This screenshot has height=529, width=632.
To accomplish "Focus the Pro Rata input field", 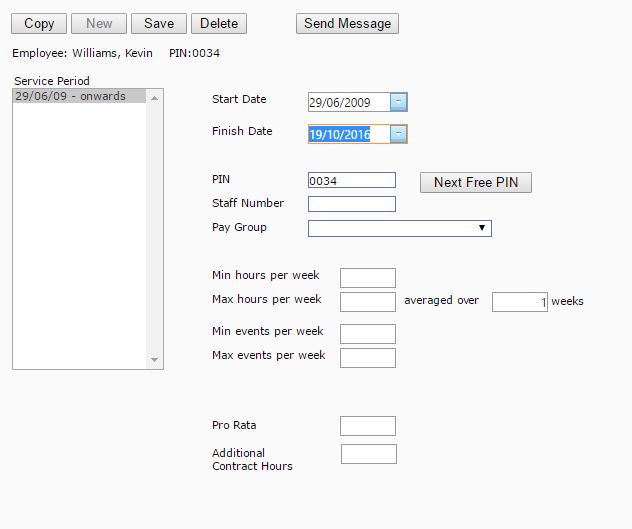I will 367,426.
